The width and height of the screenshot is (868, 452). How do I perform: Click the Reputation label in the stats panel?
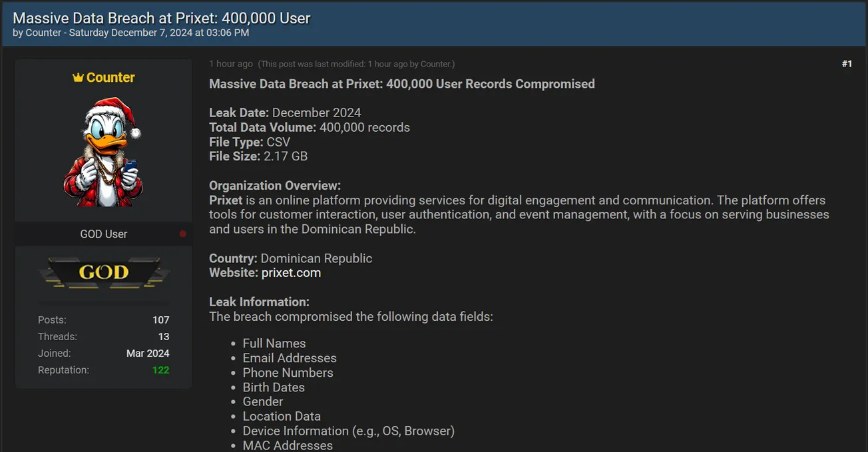63,369
